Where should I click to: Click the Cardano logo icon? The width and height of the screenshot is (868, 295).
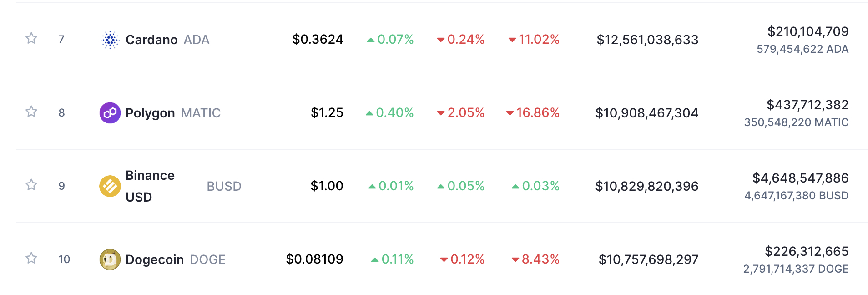coord(110,40)
